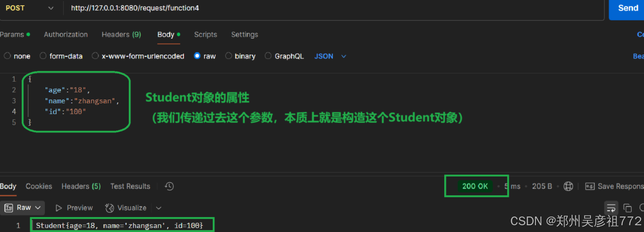This screenshot has width=644, height=232.
Task: Switch to the Params tab
Action: (14, 35)
